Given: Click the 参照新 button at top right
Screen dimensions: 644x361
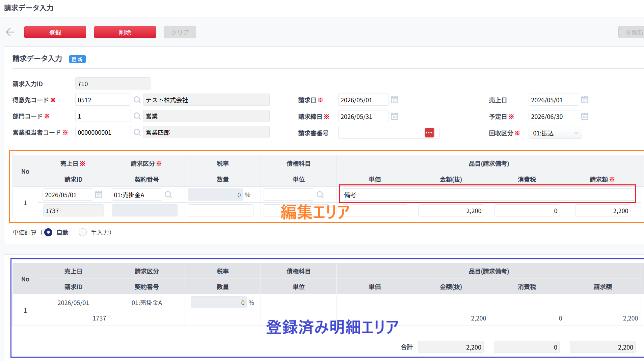Looking at the screenshot, I should [x=631, y=32].
